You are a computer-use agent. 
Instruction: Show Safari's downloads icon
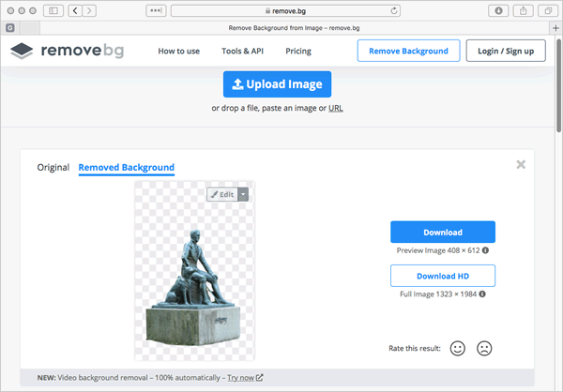point(499,10)
